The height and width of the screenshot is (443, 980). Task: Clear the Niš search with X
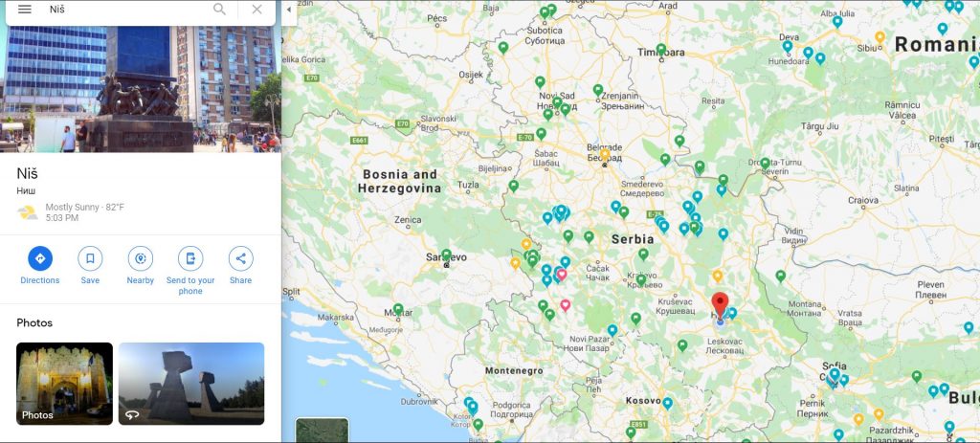pos(256,10)
